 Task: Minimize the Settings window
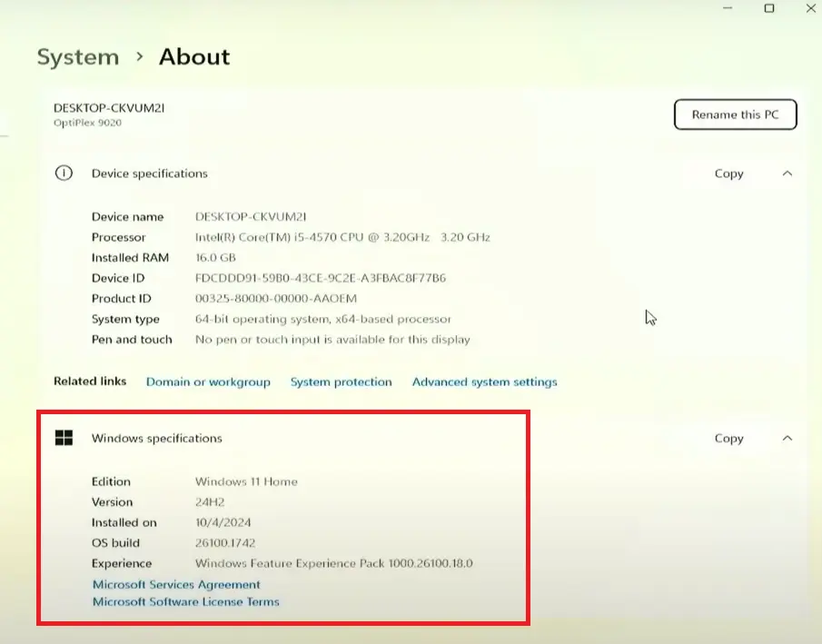tap(728, 8)
